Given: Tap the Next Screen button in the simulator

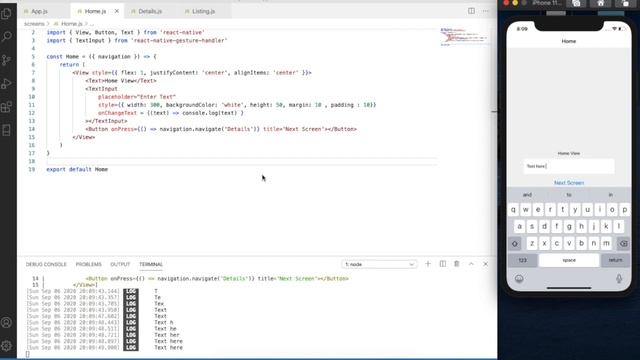Looking at the screenshot, I should click(x=569, y=183).
